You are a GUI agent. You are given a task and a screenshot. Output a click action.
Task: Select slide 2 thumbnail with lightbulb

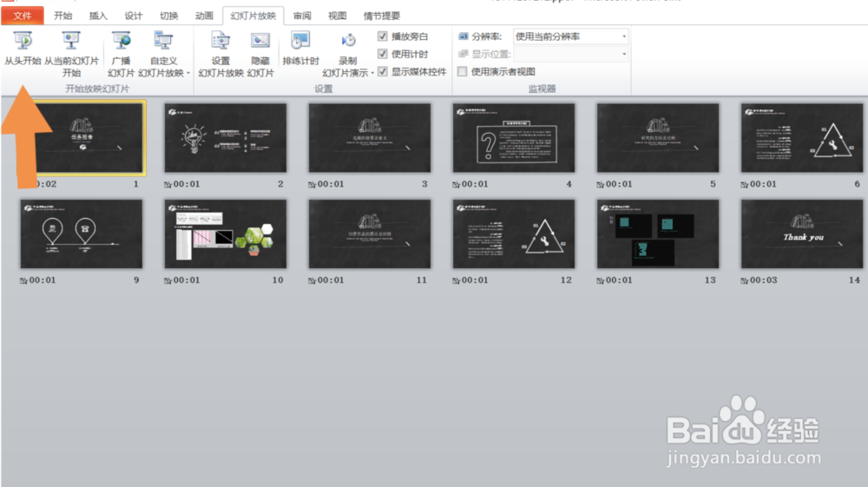click(226, 138)
